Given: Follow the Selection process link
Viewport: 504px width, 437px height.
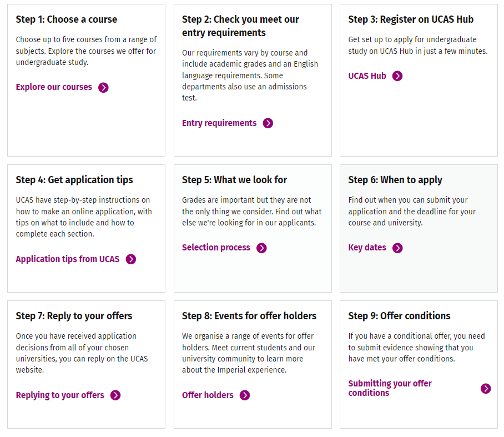Looking at the screenshot, I should (x=216, y=248).
